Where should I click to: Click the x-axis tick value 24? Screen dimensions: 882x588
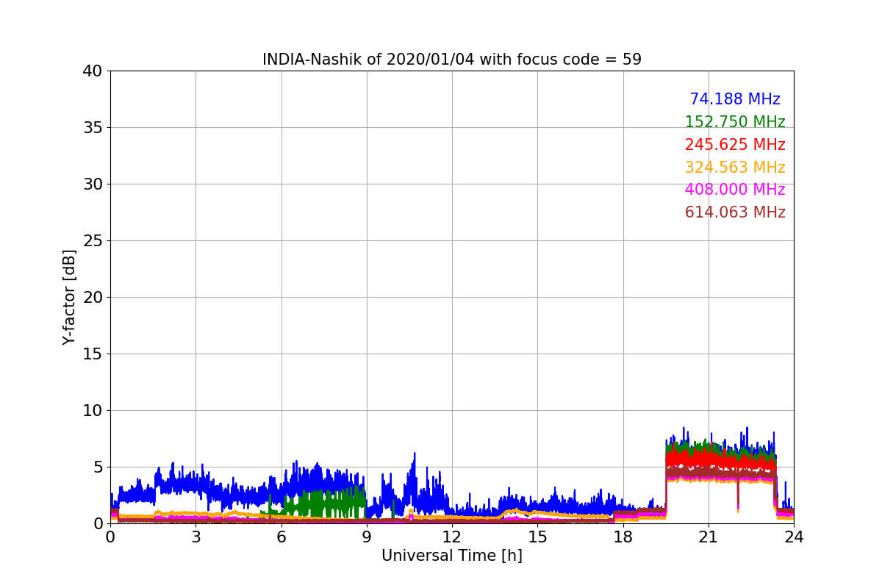coord(794,537)
